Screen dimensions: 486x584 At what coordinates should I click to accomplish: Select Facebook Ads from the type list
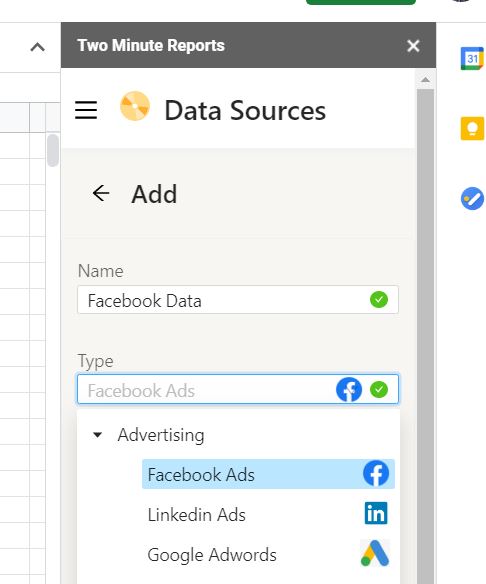click(x=268, y=474)
